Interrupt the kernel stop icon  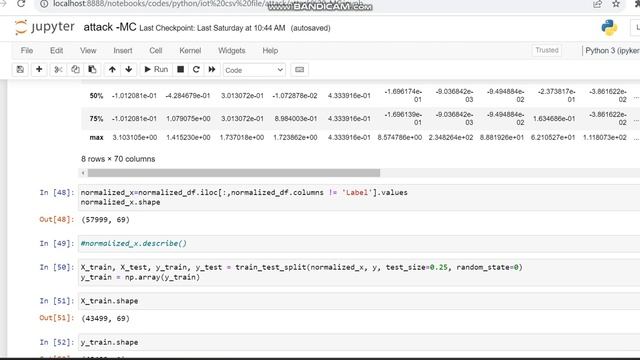click(x=180, y=69)
